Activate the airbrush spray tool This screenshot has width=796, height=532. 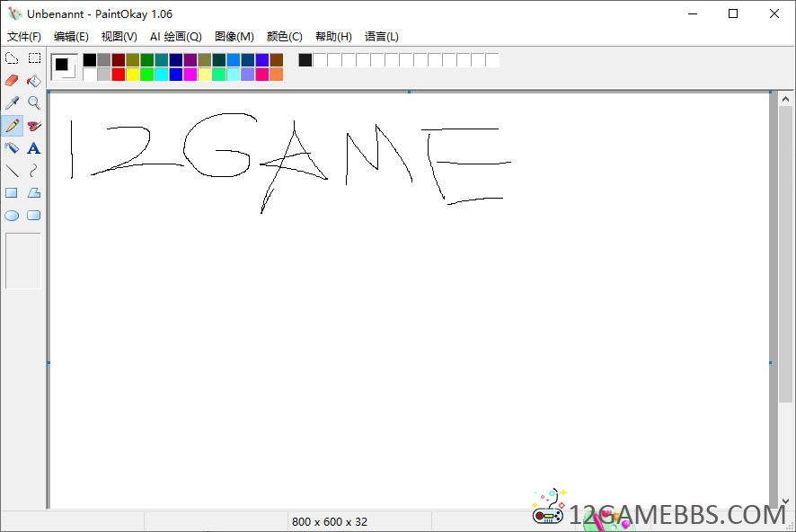(12, 148)
